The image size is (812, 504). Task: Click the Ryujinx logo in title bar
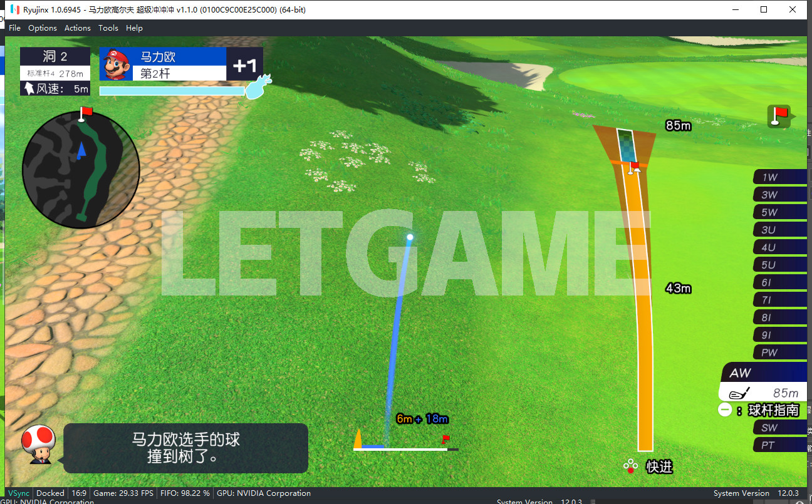[14, 9]
